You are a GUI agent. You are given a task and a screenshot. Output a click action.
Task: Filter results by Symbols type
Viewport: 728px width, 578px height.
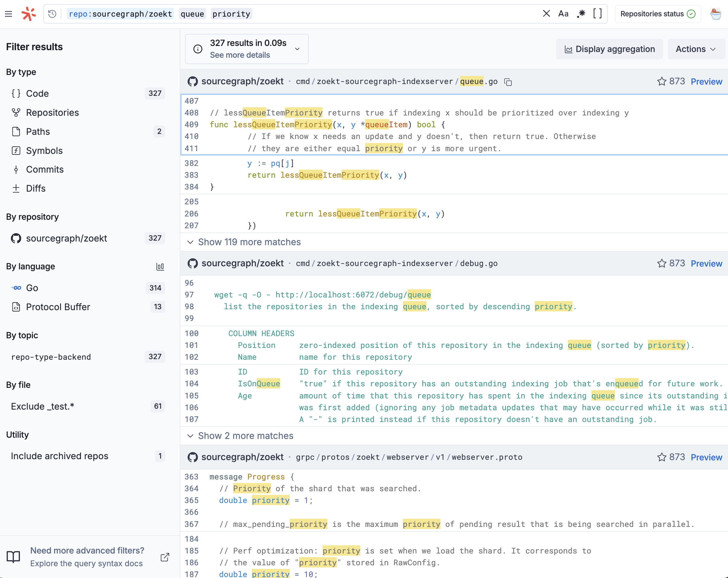(x=88, y=151)
